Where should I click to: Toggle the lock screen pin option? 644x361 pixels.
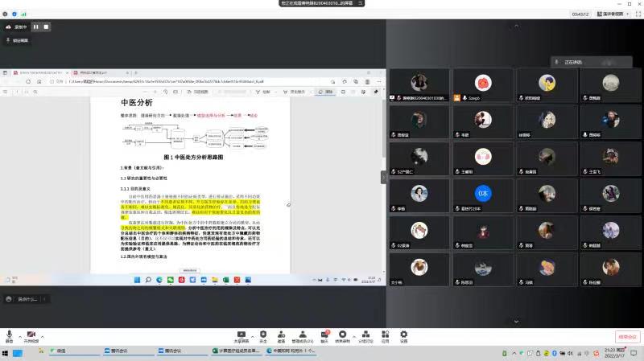point(18,39)
